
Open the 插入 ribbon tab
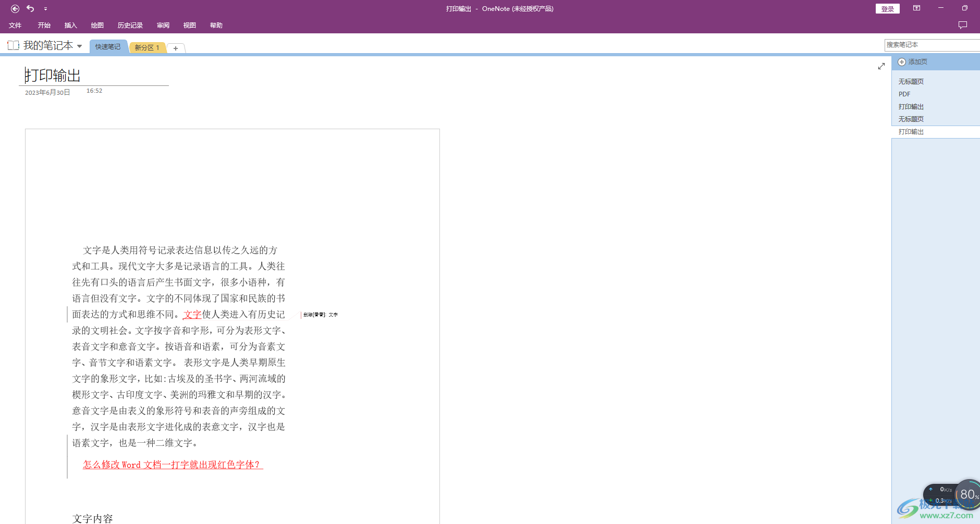70,25
